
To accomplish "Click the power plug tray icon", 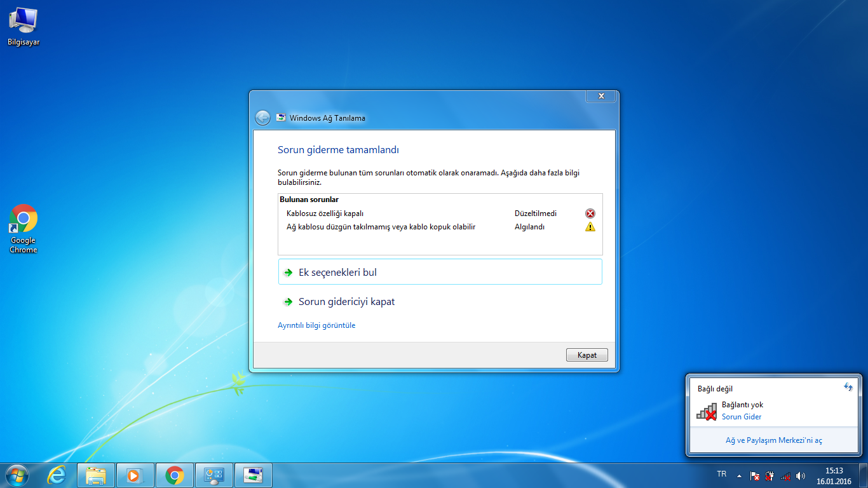I will coord(770,475).
